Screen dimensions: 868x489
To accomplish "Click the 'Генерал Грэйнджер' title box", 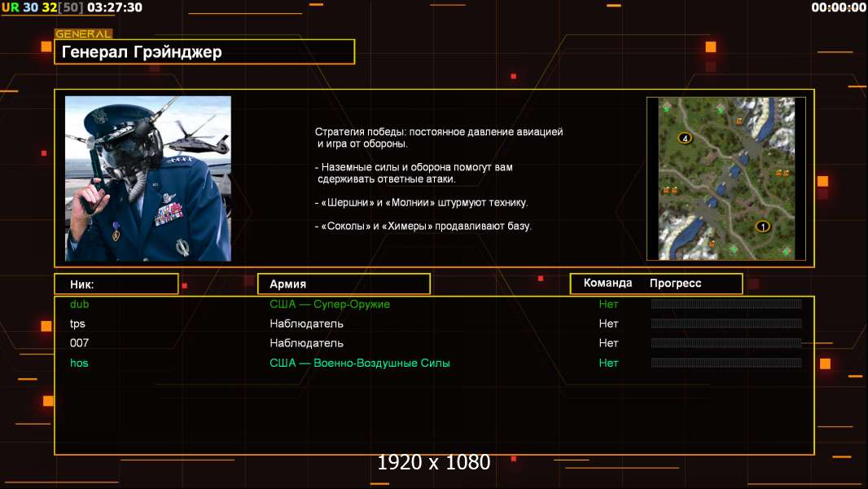I will click(x=204, y=51).
